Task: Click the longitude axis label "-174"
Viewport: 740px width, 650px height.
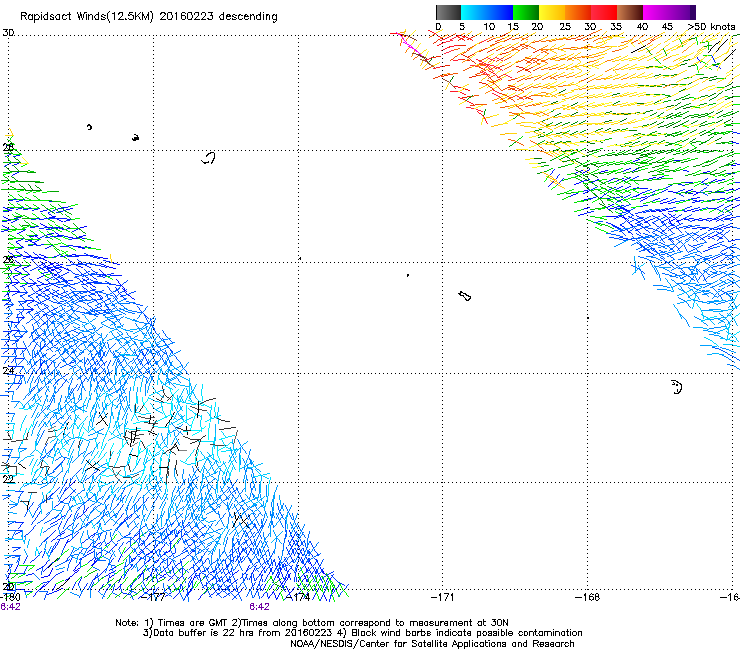Action: (x=299, y=597)
